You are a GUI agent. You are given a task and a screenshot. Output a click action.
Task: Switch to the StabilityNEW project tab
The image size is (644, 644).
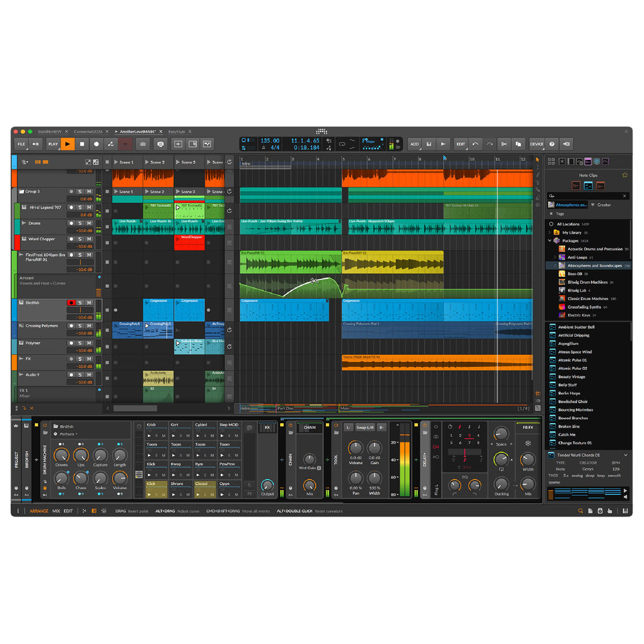click(x=50, y=132)
